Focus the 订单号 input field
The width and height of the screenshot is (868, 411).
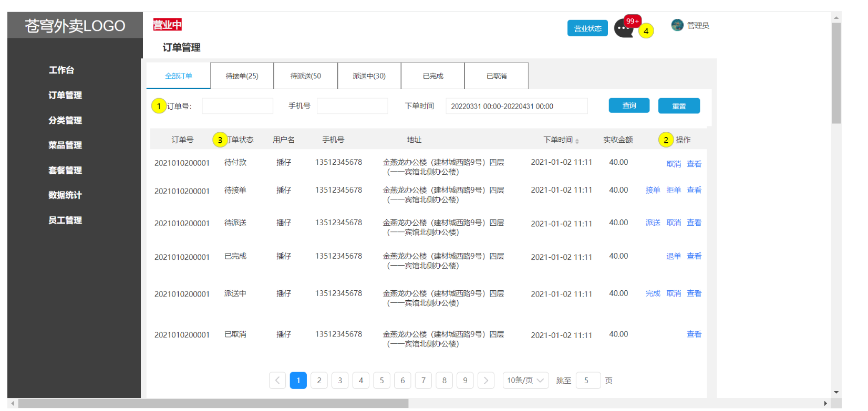[x=237, y=106]
